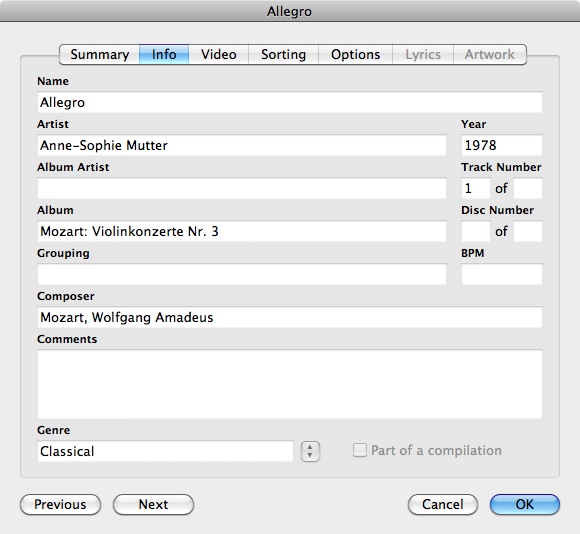Advance with the Next button

coord(153,504)
